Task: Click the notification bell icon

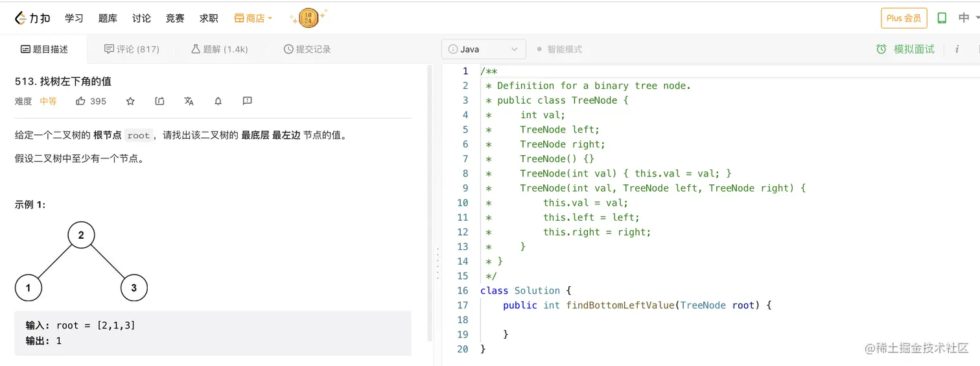Action: coord(218,101)
